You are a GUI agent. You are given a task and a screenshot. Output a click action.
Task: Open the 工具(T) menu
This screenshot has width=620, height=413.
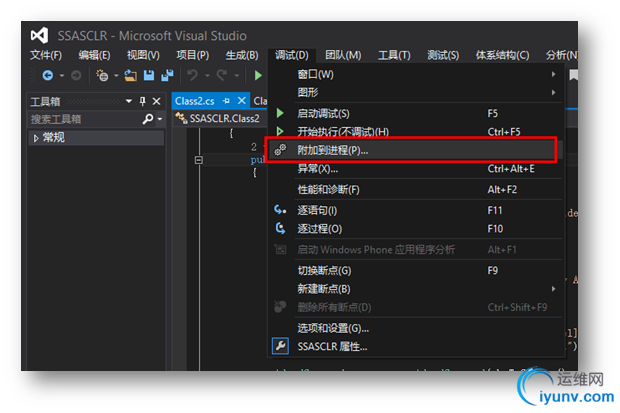[x=394, y=55]
